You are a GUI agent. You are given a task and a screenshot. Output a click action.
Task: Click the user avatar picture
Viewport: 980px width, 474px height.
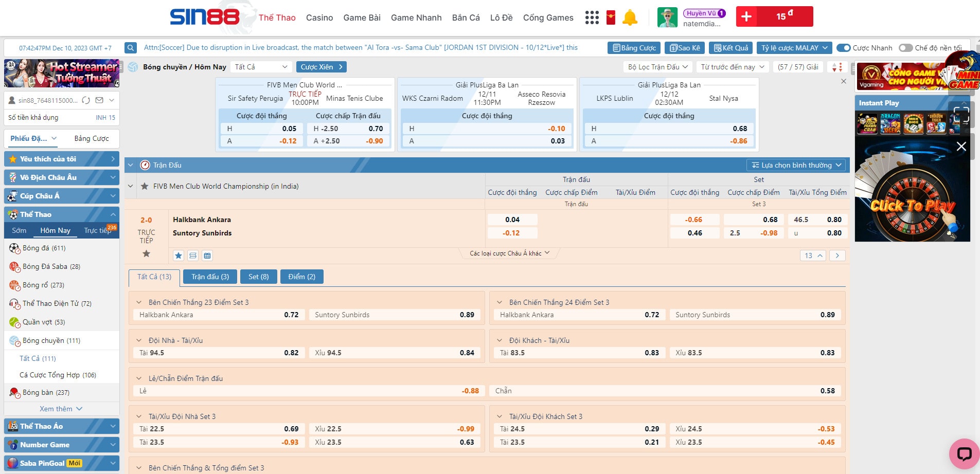[x=667, y=17]
